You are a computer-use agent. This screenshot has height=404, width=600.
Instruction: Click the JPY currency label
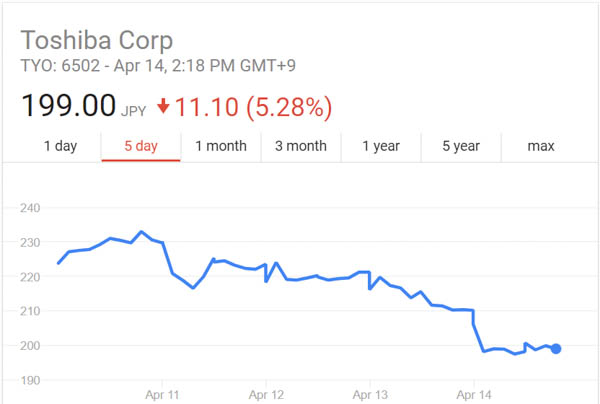pyautogui.click(x=135, y=109)
